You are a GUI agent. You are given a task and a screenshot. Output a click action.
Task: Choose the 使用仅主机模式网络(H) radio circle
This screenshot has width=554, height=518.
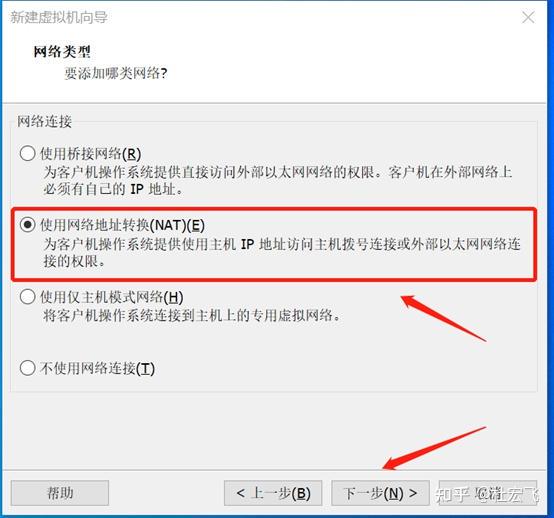(x=27, y=296)
